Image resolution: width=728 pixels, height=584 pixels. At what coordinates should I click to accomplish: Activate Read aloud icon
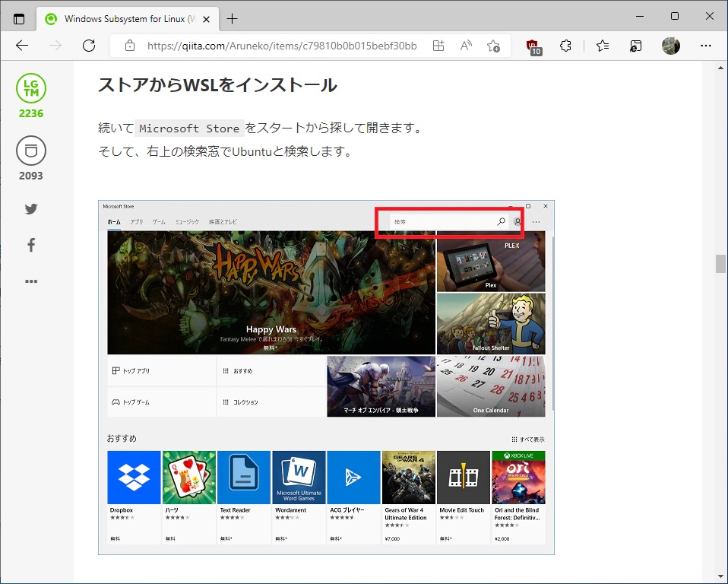pos(466,46)
